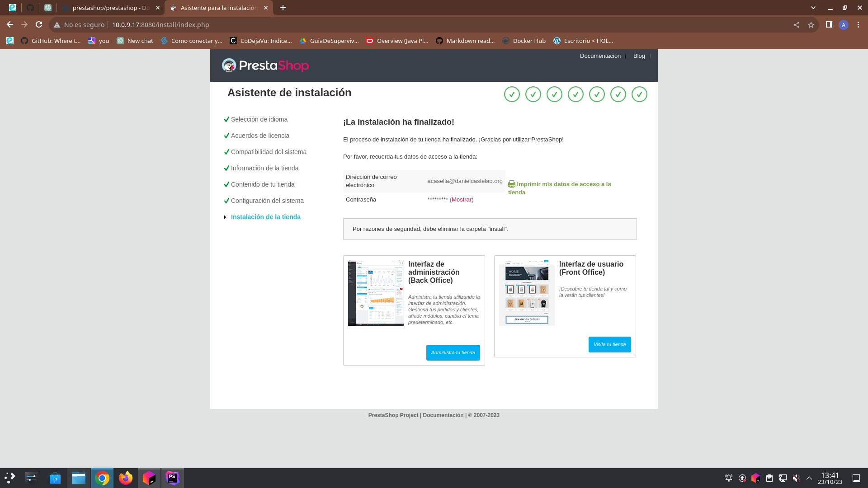The height and width of the screenshot is (488, 868).
Task: Open the file manager in taskbar
Action: point(79,478)
